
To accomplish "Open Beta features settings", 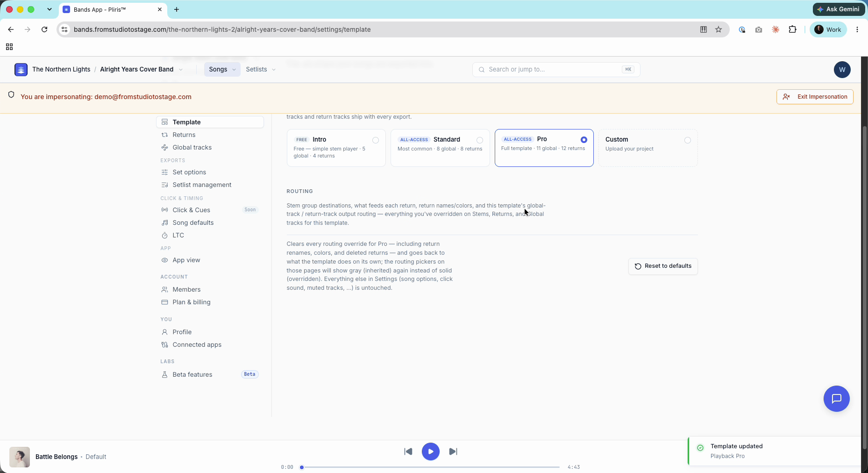I will 210,374.
